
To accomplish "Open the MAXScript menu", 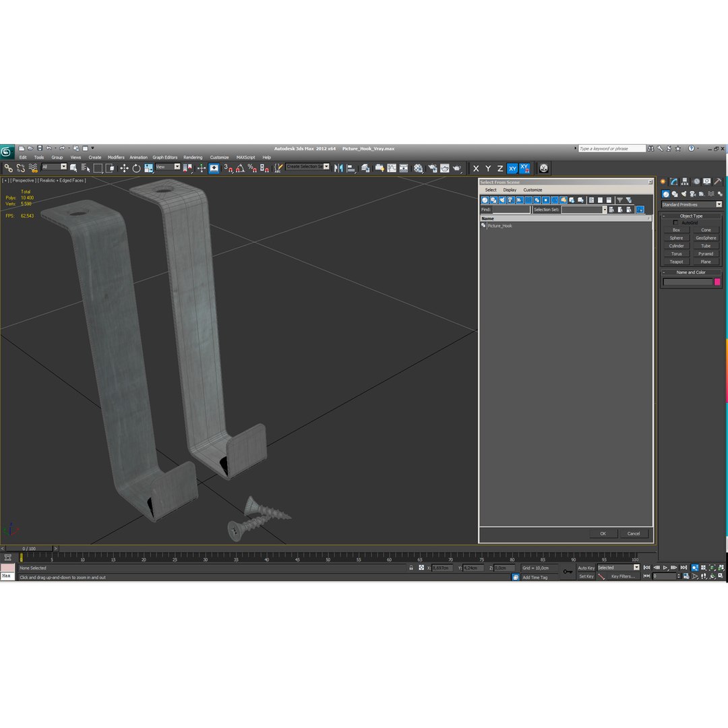I will pyautogui.click(x=245, y=157).
